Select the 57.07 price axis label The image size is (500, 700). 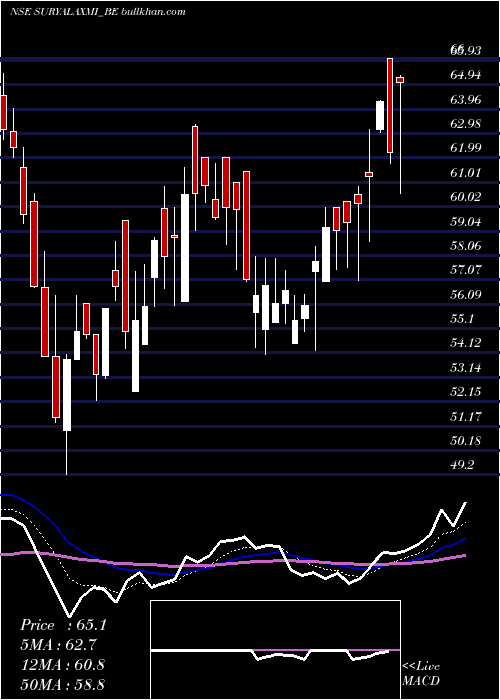point(467,270)
